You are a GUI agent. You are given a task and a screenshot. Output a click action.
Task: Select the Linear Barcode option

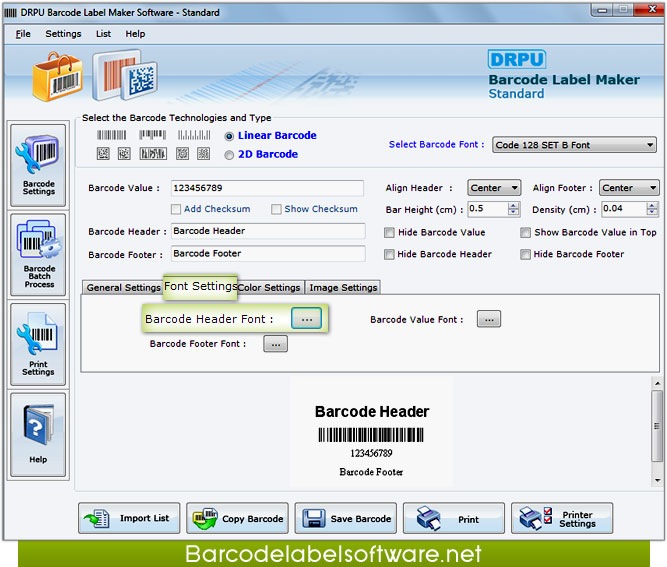[229, 136]
